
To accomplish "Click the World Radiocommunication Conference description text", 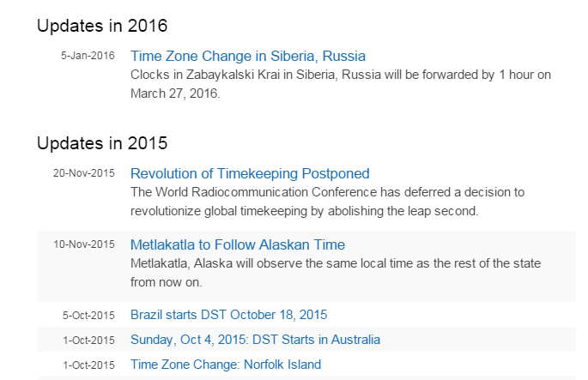I will pos(327,192).
